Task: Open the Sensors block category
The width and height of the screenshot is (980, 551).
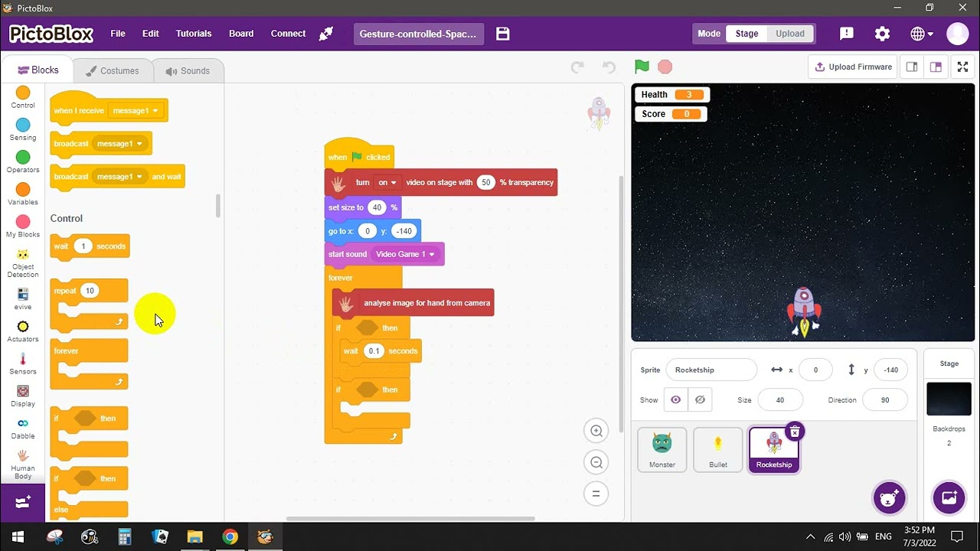Action: click(23, 363)
